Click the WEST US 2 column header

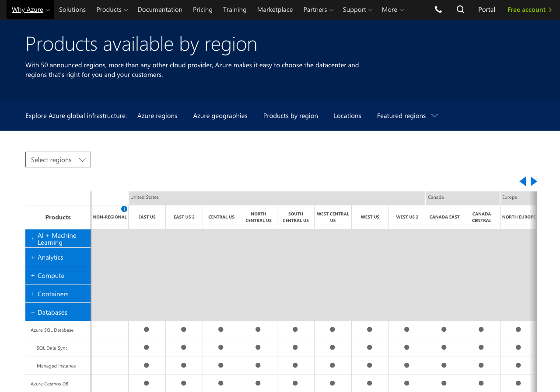pos(407,217)
